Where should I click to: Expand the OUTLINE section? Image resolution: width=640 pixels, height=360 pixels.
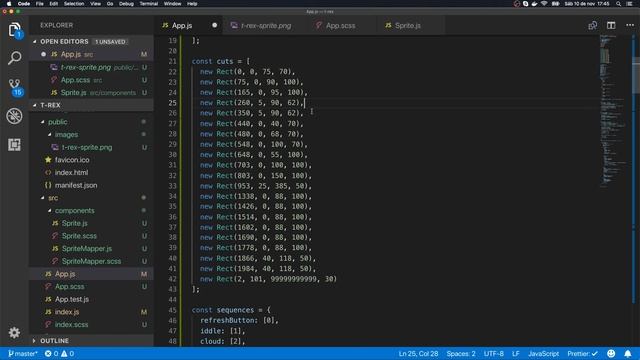coord(34,341)
